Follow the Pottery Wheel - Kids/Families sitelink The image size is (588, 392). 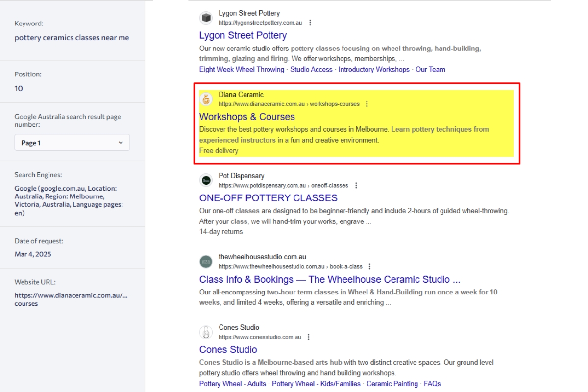click(x=316, y=384)
